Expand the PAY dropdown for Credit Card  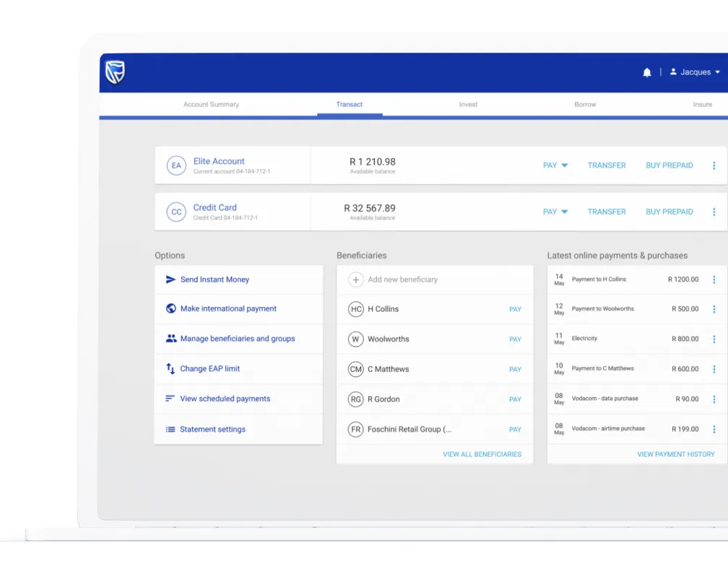tap(555, 212)
